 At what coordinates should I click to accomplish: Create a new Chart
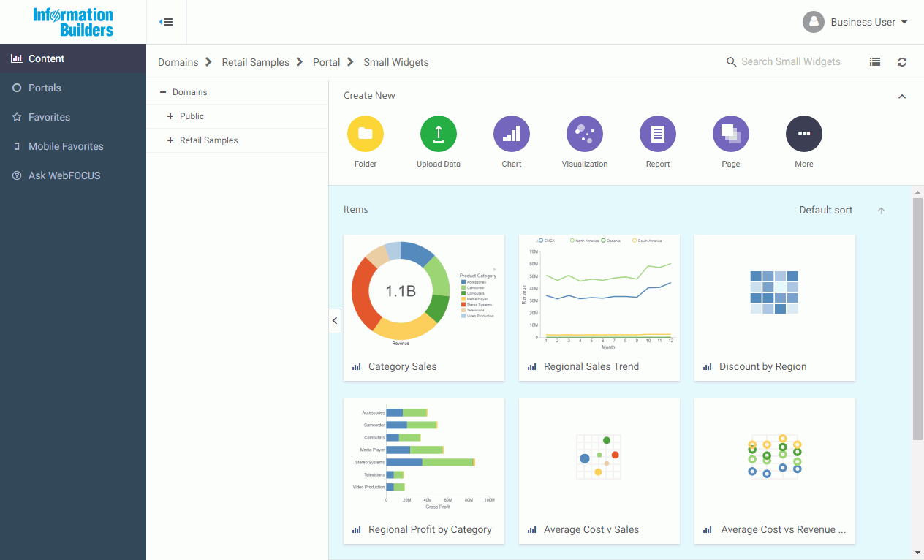click(512, 135)
